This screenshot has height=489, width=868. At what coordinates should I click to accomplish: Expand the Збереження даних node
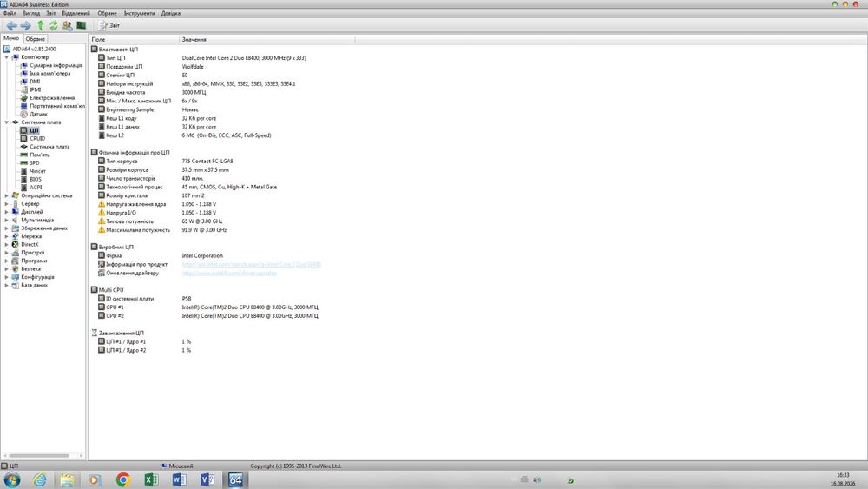pos(7,228)
